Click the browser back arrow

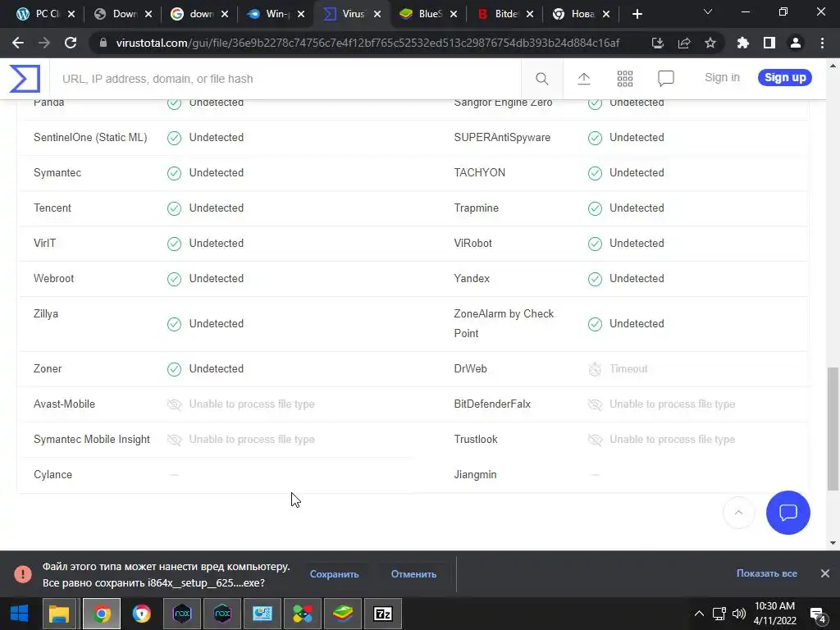18,43
